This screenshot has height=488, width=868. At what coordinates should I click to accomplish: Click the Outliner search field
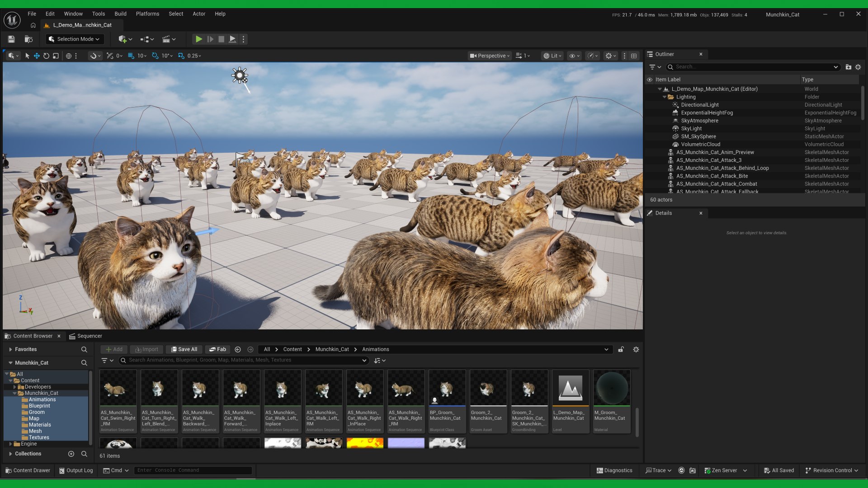point(753,67)
